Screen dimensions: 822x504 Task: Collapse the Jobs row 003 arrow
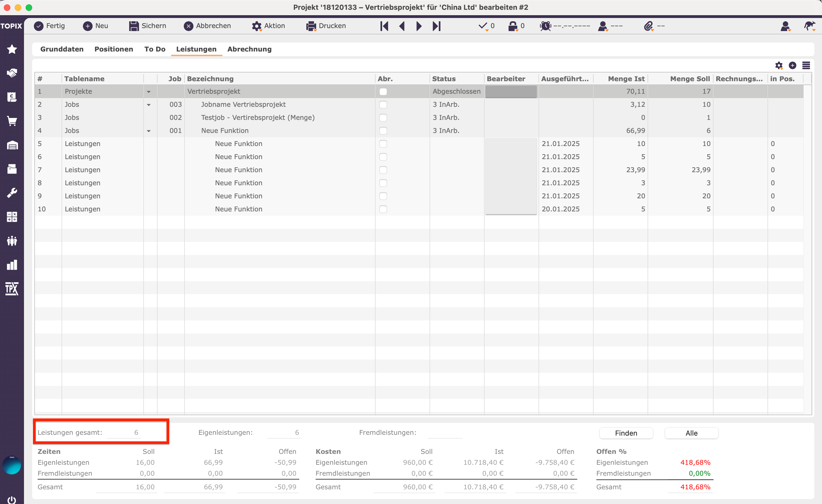coord(149,105)
